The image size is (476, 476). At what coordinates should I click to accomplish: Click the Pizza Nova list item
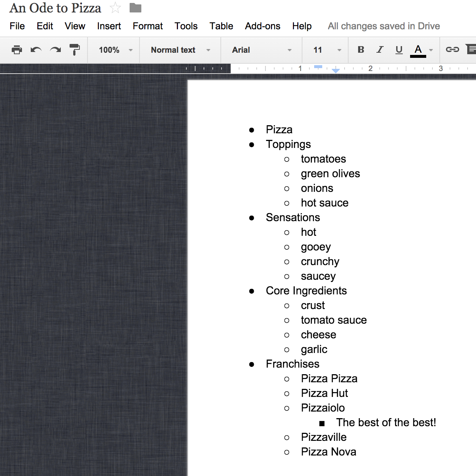(328, 452)
